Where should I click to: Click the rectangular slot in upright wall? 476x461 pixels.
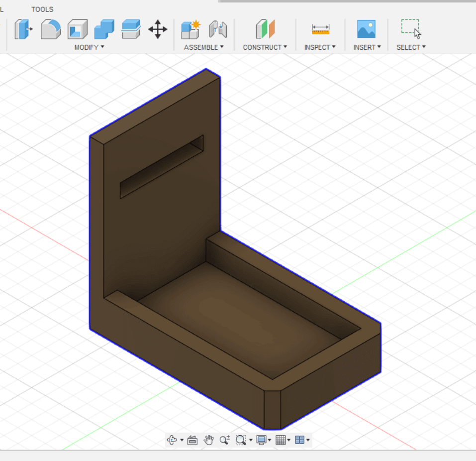(x=162, y=167)
